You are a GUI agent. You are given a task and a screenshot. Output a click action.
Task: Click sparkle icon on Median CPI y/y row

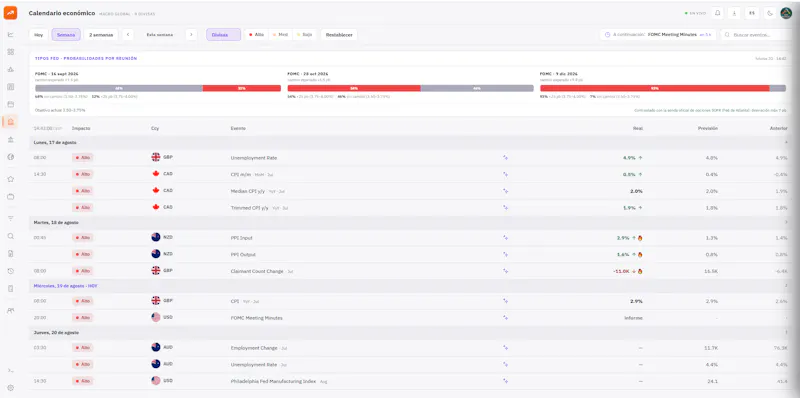tap(506, 191)
